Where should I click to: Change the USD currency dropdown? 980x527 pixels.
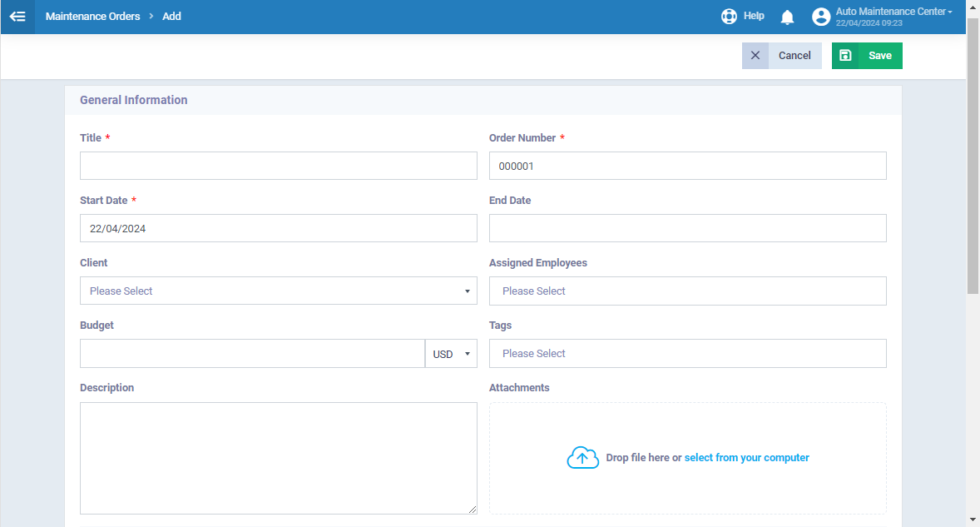tap(451, 354)
